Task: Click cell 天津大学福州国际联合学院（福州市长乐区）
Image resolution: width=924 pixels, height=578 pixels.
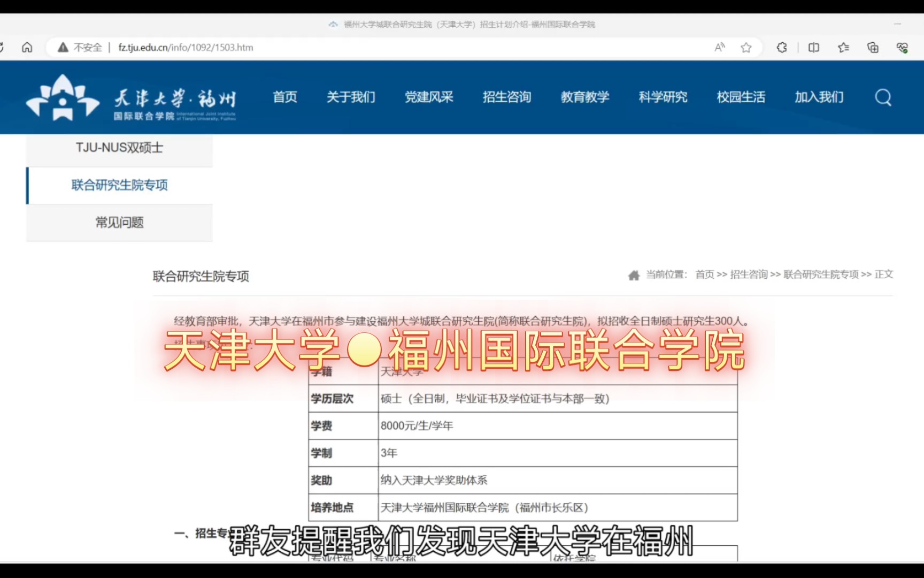Action: tap(558, 507)
